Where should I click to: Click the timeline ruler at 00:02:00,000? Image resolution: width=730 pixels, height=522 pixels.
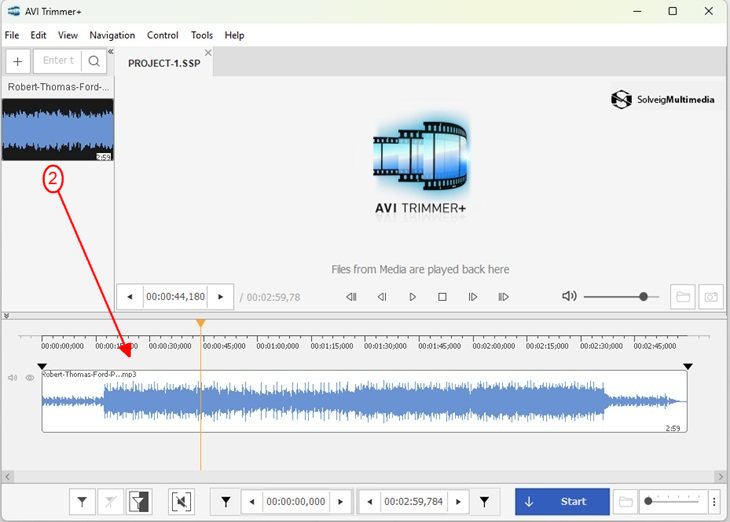click(x=493, y=346)
